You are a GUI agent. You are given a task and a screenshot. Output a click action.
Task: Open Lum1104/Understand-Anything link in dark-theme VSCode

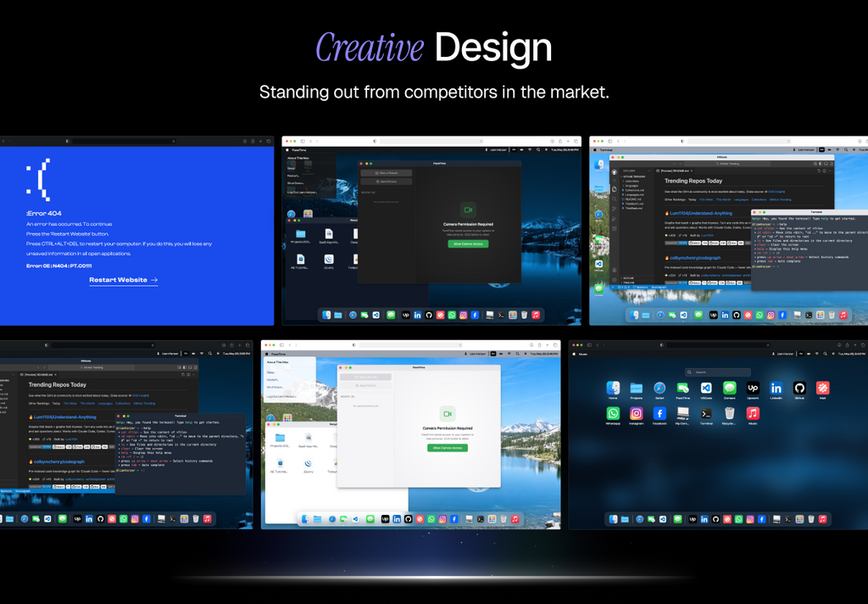[65, 417]
